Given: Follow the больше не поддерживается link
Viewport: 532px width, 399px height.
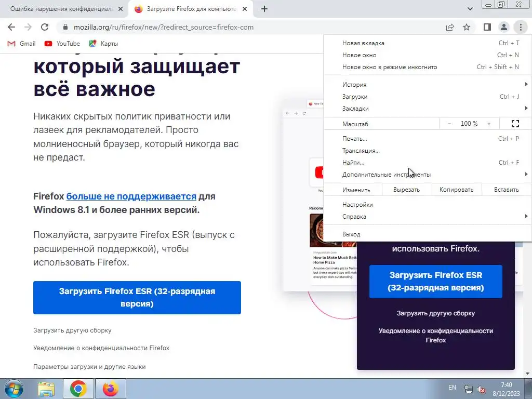Looking at the screenshot, I should pyautogui.click(x=131, y=196).
